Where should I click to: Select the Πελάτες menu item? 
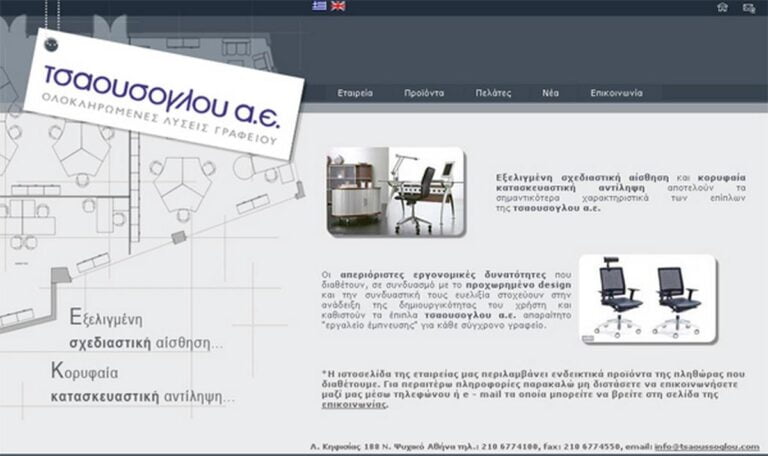(x=493, y=93)
